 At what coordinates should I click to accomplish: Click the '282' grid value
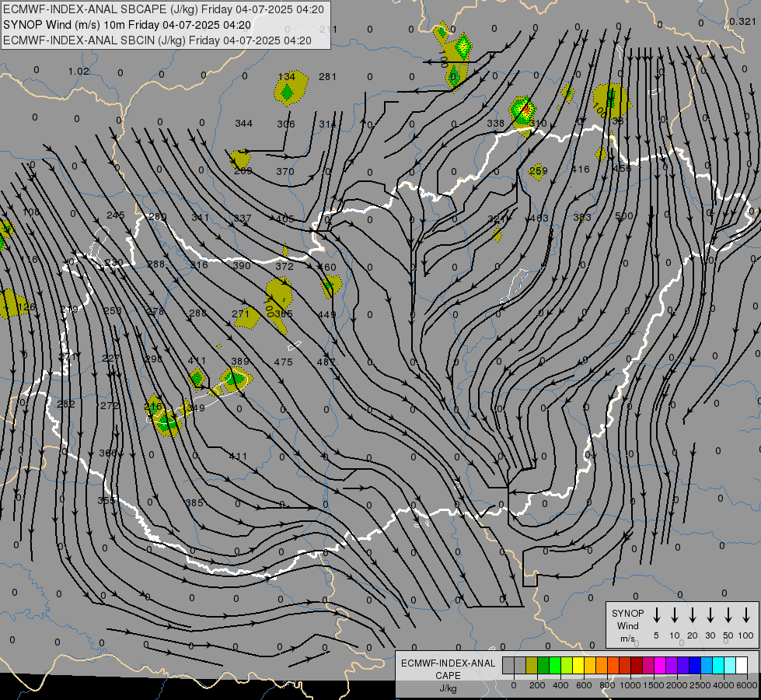coord(66,404)
